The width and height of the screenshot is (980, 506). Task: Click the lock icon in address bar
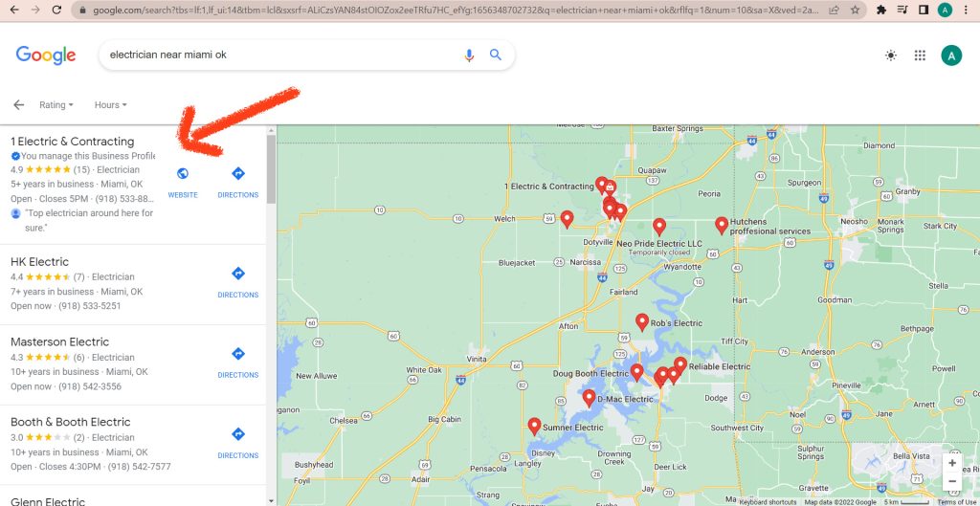83,11
